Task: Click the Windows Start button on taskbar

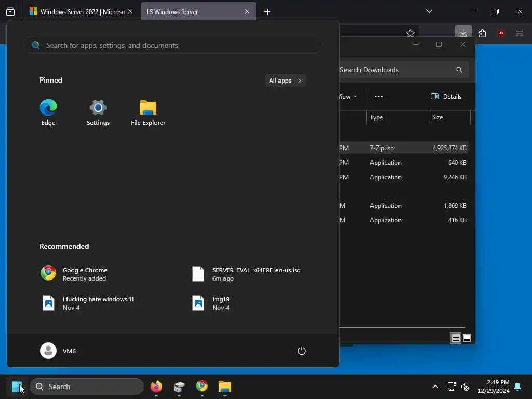Action: (17, 387)
